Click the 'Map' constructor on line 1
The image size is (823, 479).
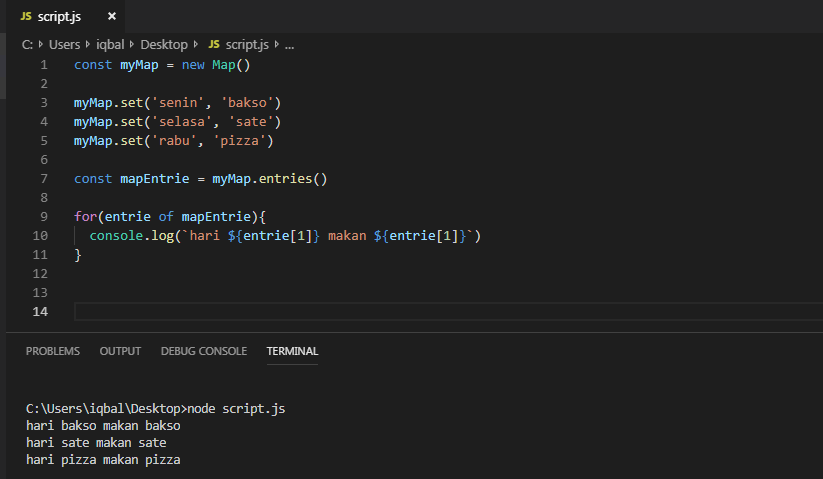pyautogui.click(x=224, y=65)
